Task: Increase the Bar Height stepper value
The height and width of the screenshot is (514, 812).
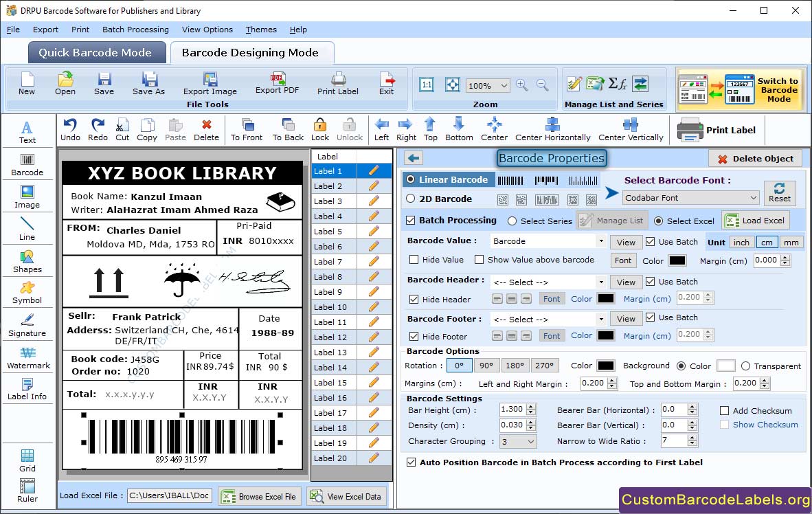Action: tap(530, 407)
